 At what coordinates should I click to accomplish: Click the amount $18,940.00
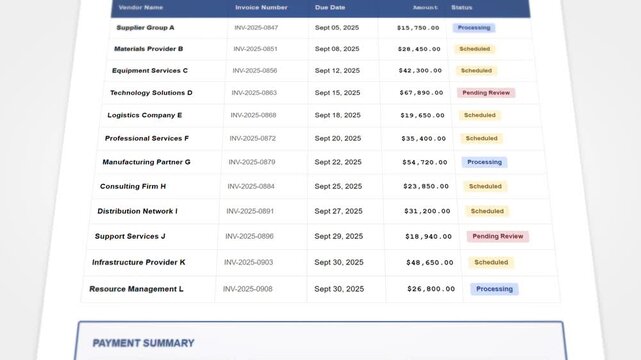click(x=428, y=236)
